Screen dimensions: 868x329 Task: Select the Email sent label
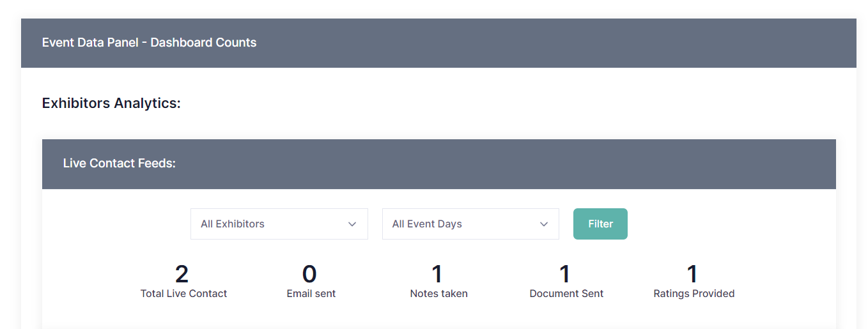coord(311,294)
